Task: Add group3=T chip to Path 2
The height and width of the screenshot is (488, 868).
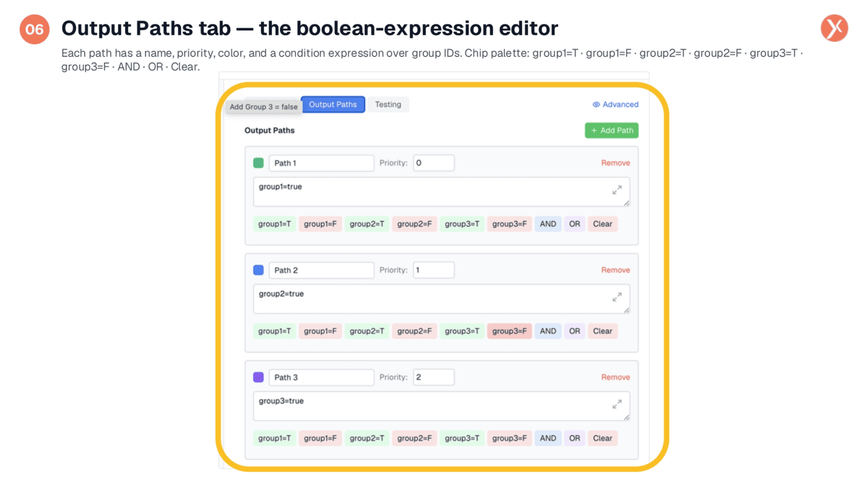Action: point(462,331)
